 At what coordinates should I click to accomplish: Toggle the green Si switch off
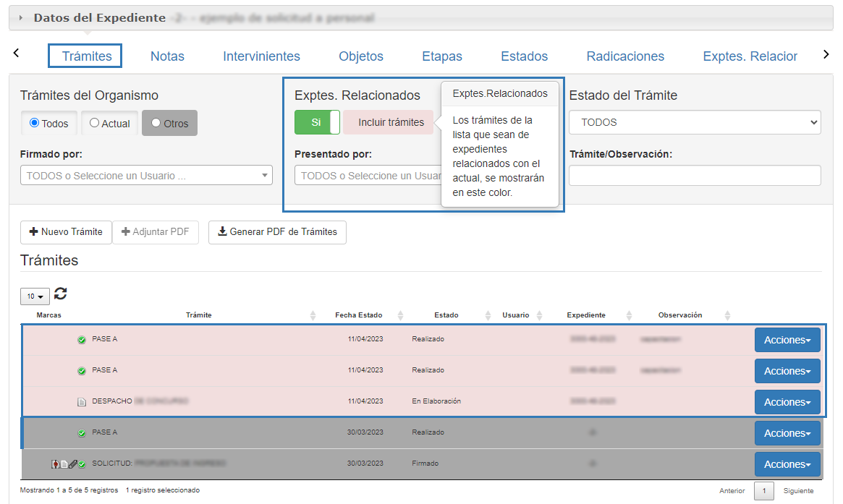click(x=317, y=122)
